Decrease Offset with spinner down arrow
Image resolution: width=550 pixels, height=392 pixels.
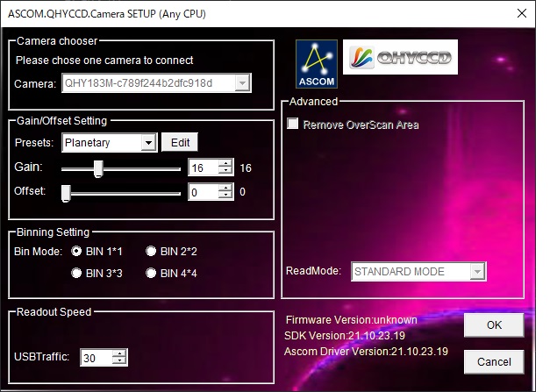point(225,196)
